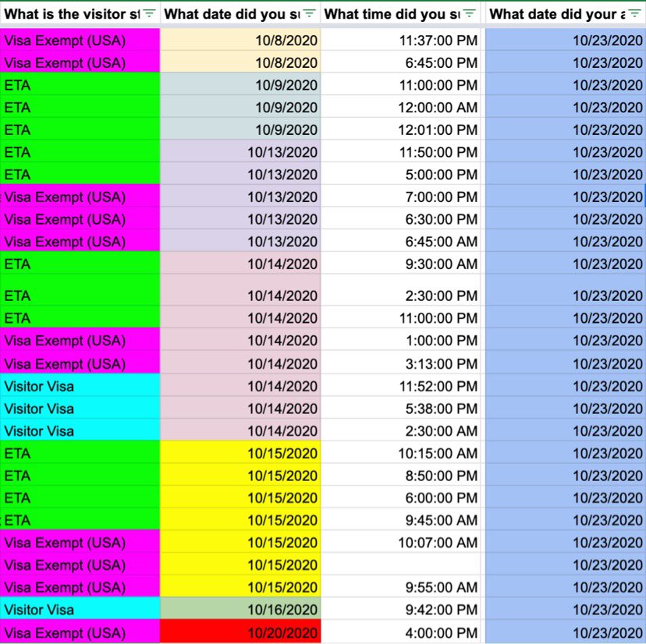Select 'What date did your' header text
This screenshot has width=646, height=644.
(x=557, y=14)
